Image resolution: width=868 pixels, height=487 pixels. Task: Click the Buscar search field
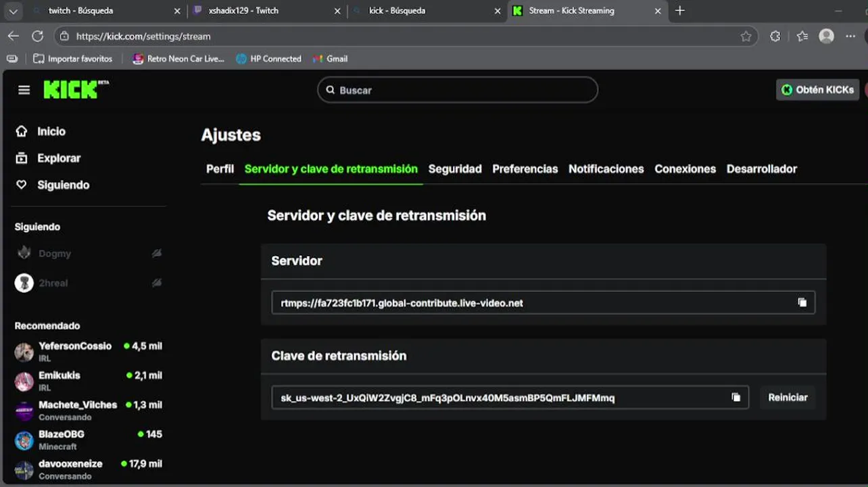click(458, 90)
